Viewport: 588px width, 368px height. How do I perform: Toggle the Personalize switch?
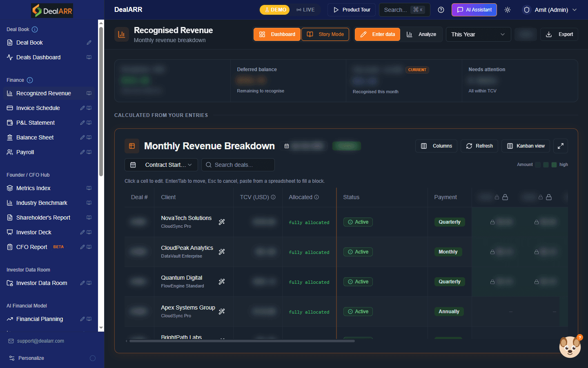93,358
